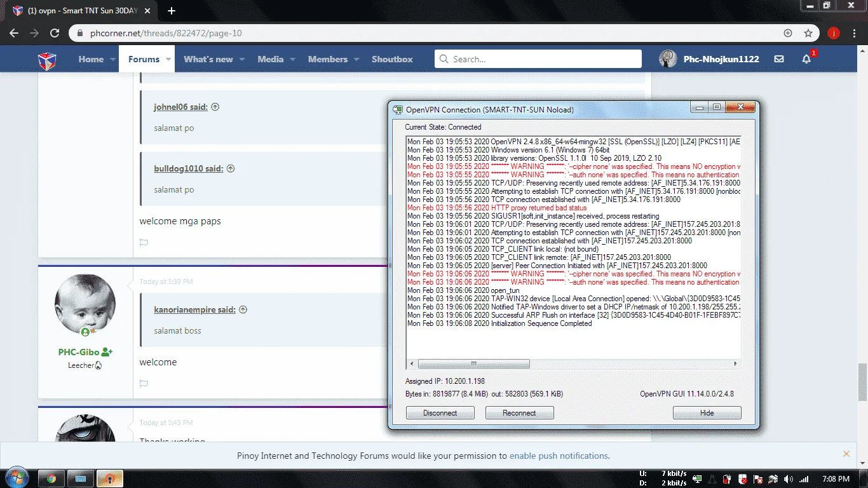Reload the page in Chrome
868x488 pixels.
click(55, 33)
